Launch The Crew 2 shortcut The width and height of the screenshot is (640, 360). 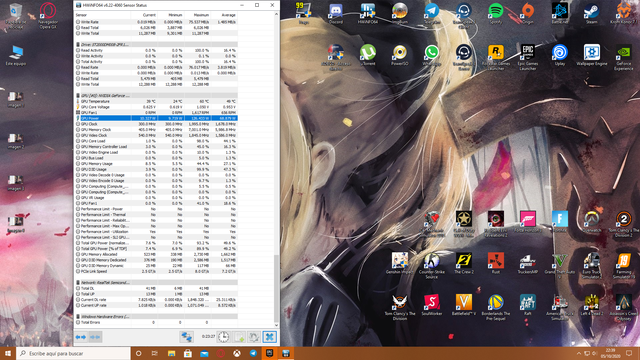click(464, 263)
